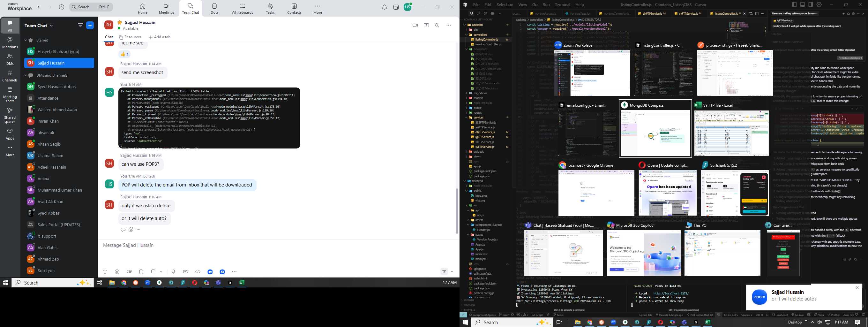The image size is (868, 327).
Task: Click Add a tab in chat header
Action: (159, 37)
